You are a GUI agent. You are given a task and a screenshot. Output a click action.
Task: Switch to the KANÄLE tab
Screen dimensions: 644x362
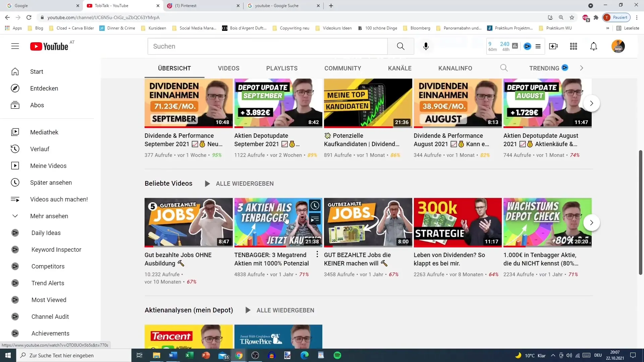click(x=400, y=68)
